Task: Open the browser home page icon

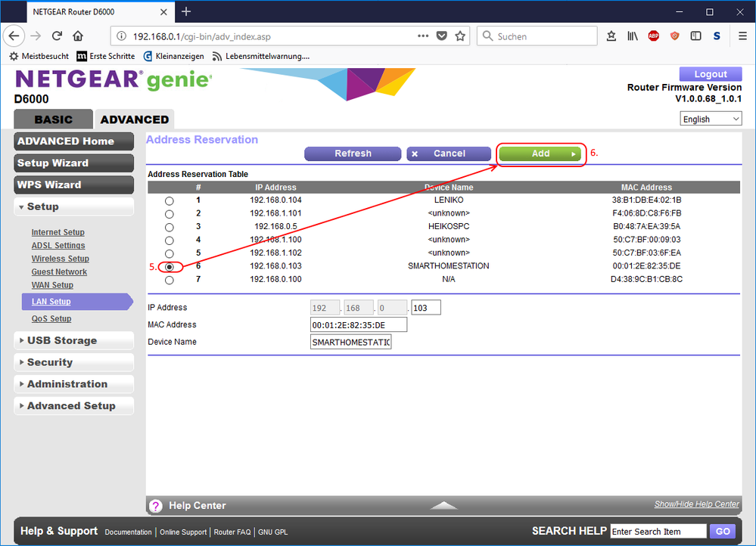Action: click(x=78, y=36)
